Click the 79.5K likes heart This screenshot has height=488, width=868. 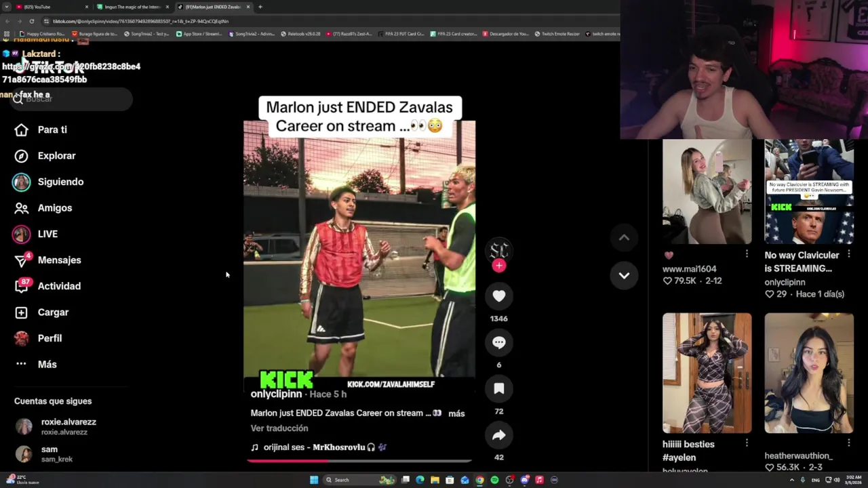667,281
